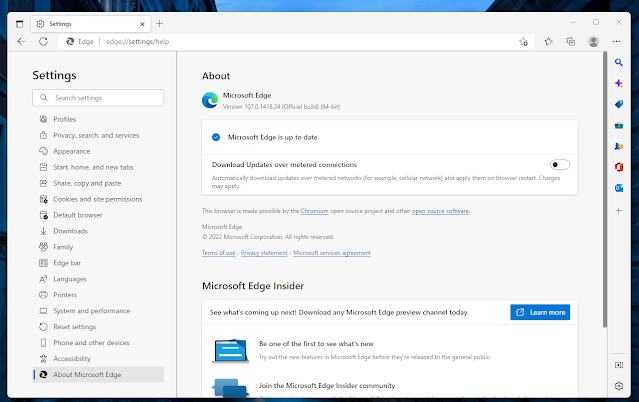Open the Favorites list icon

pyautogui.click(x=549, y=41)
